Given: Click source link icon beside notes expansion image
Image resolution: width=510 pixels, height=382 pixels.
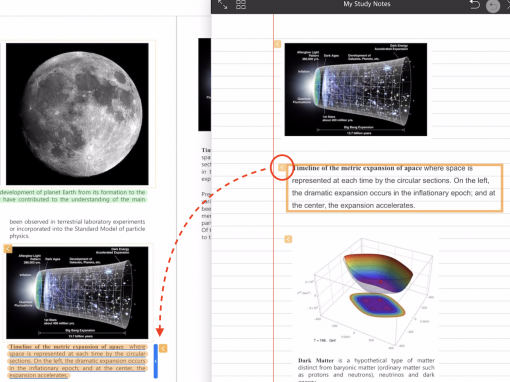Looking at the screenshot, I should coord(277,44).
